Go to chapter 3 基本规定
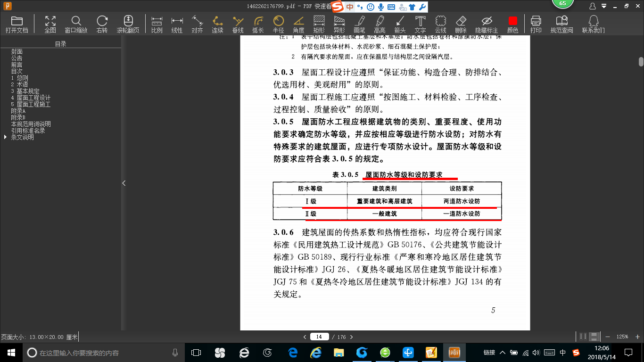The image size is (644, 362). [25, 91]
